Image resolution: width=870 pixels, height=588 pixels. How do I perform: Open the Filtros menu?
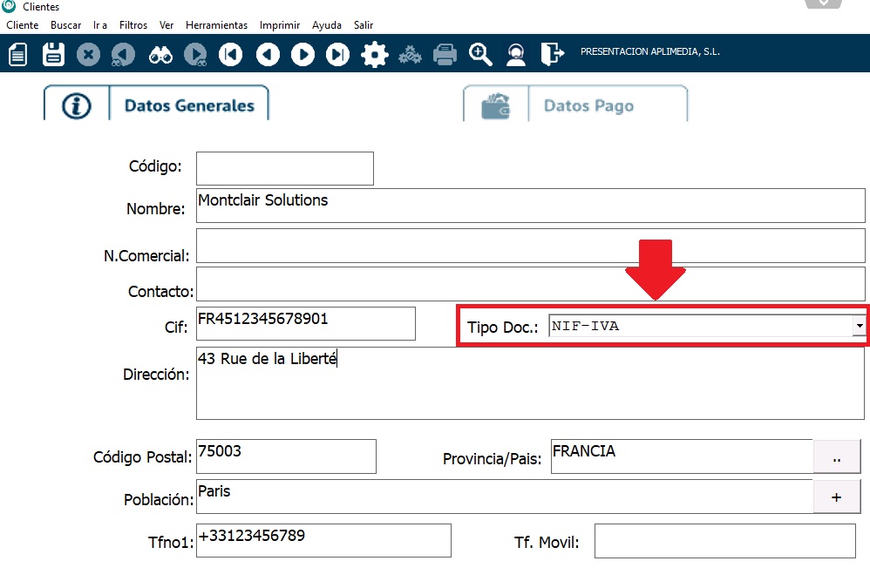pos(133,25)
